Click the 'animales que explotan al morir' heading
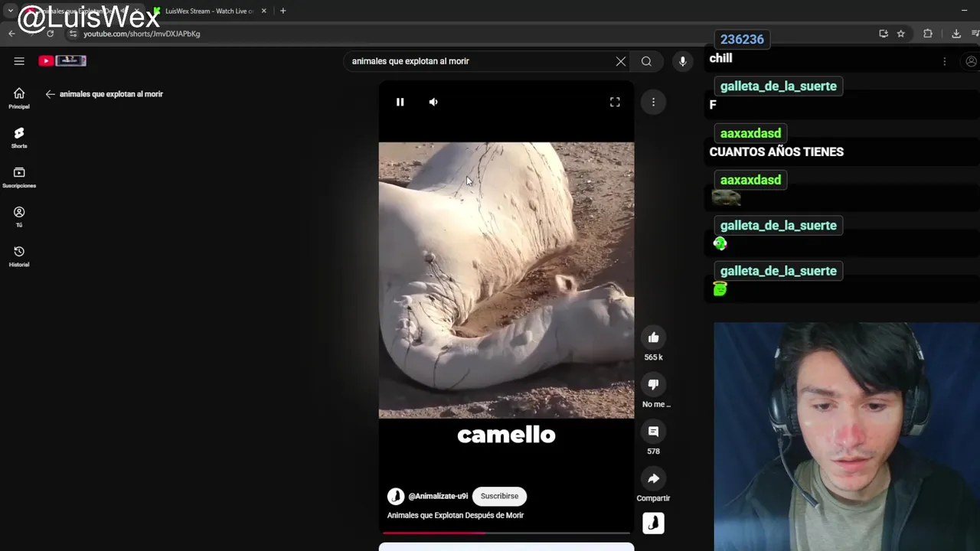This screenshot has height=551, width=980. point(111,94)
